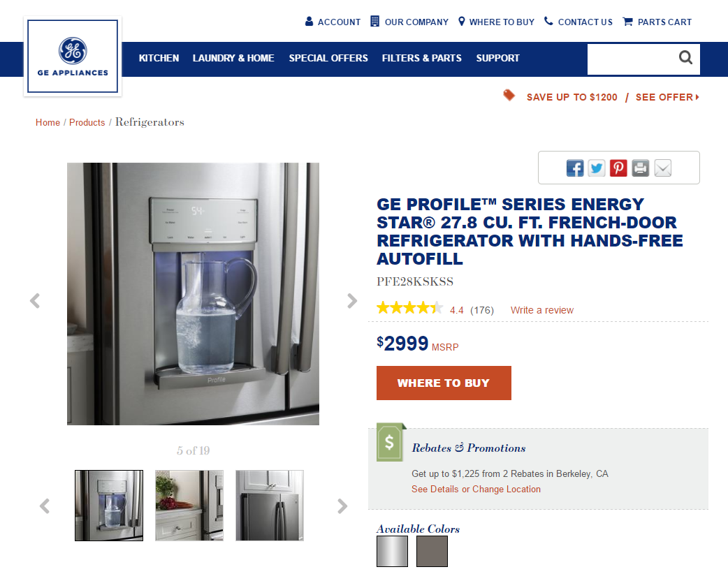Open the Kitchen menu

coord(159,58)
